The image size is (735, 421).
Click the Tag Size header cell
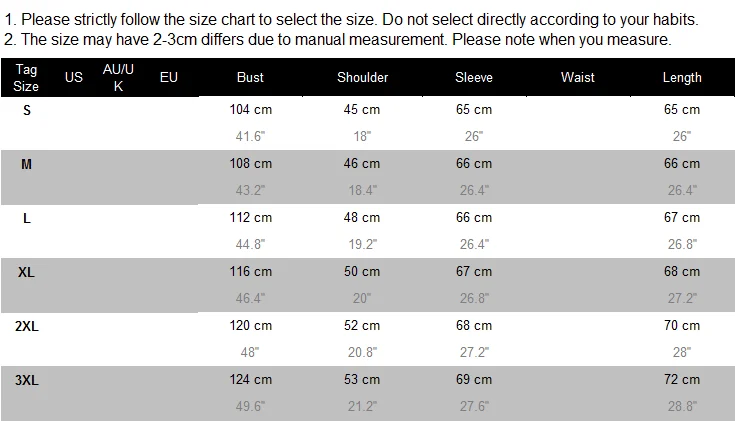pos(26,78)
